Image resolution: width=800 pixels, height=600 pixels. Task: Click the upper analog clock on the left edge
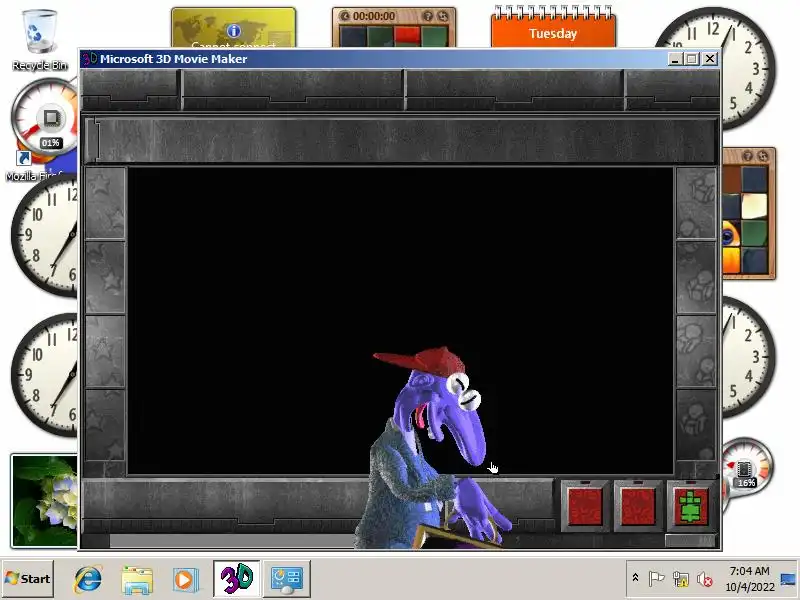[x=45, y=236]
